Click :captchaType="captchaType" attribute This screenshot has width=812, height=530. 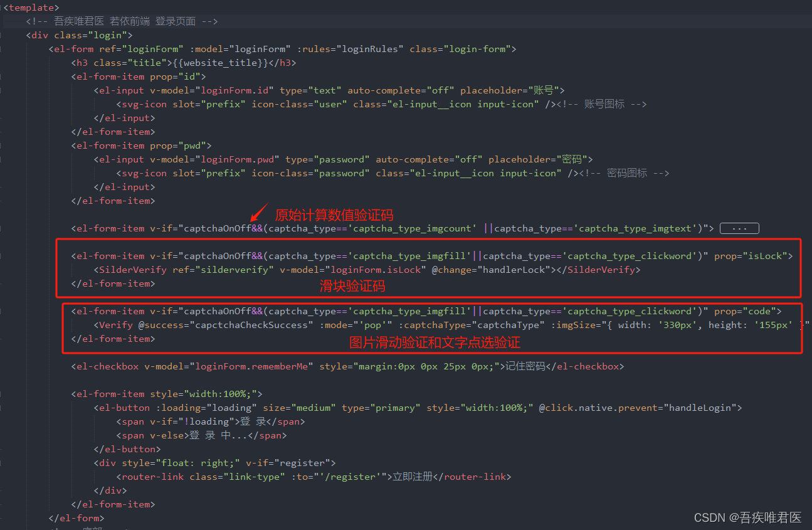coord(472,325)
